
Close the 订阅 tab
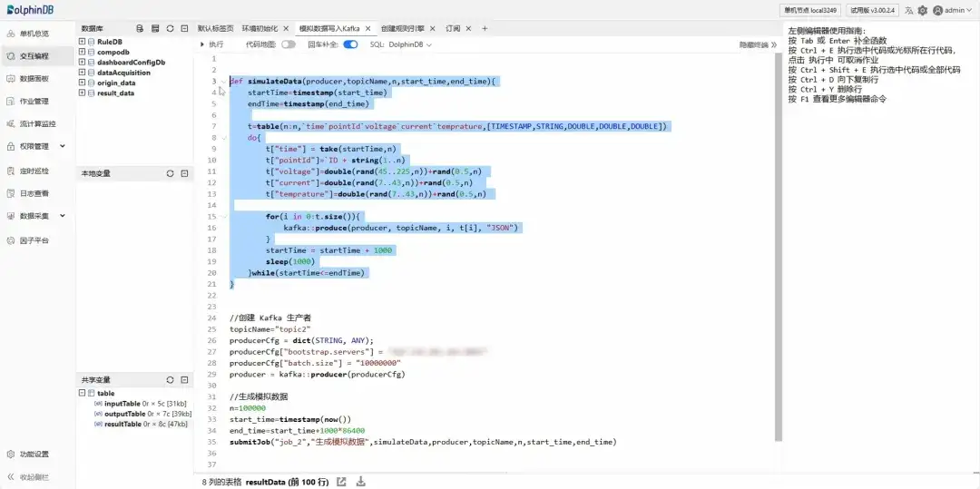click(x=468, y=29)
